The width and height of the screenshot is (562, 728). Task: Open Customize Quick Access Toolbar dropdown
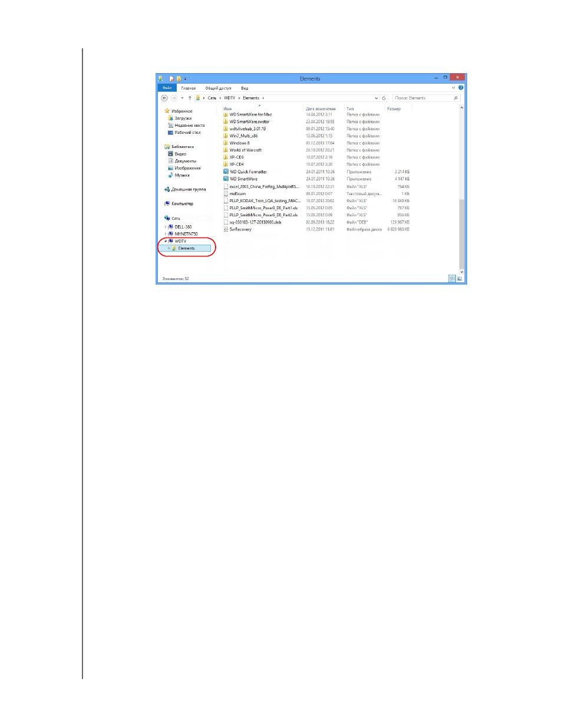click(185, 78)
